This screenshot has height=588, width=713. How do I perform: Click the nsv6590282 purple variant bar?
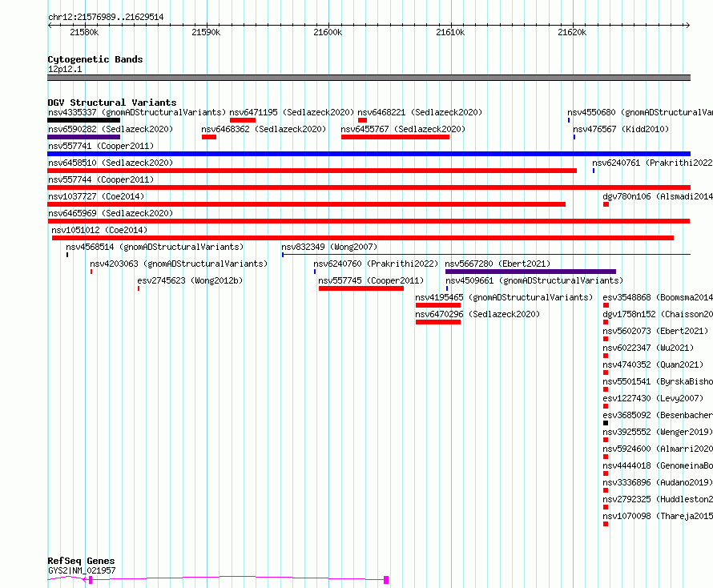83,137
